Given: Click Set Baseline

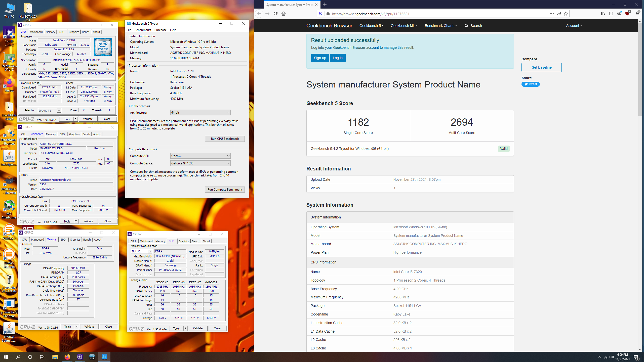Looking at the screenshot, I should pos(541,67).
